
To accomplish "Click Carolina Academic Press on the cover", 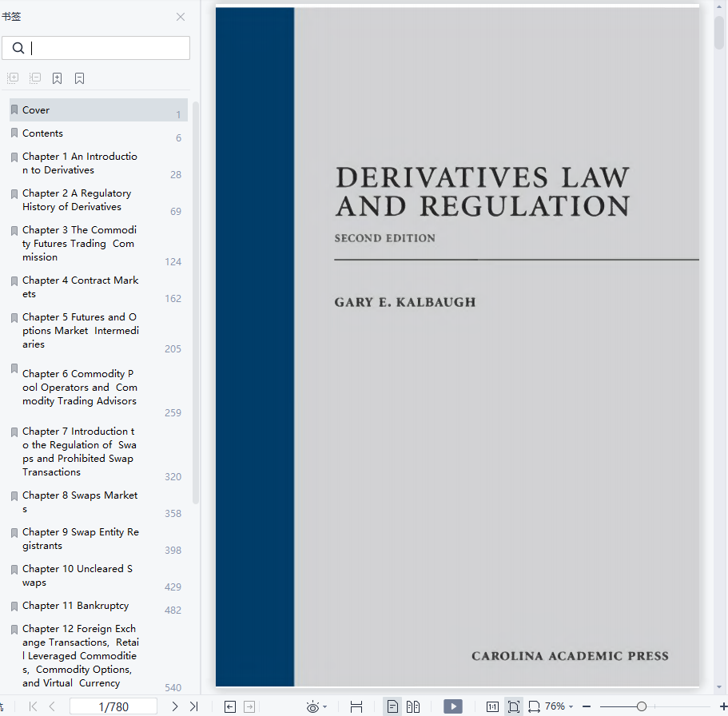I will point(570,655).
